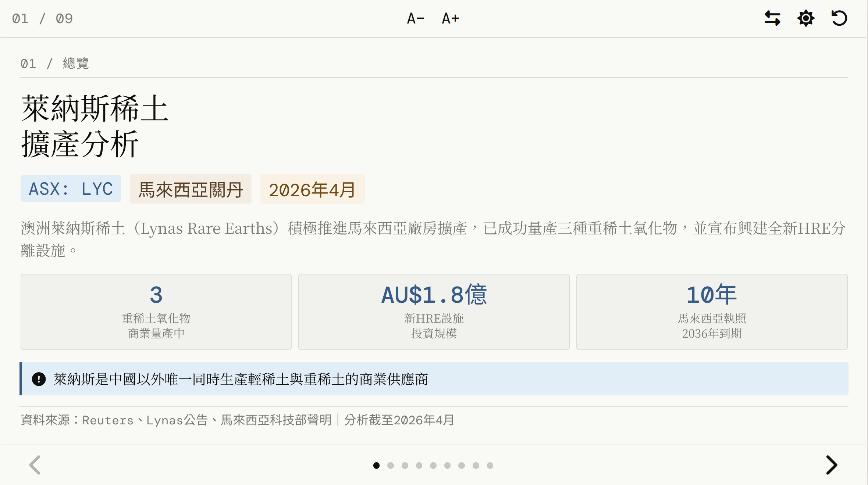Click the 萊納斯稀土 擴產分析 title

[95, 126]
